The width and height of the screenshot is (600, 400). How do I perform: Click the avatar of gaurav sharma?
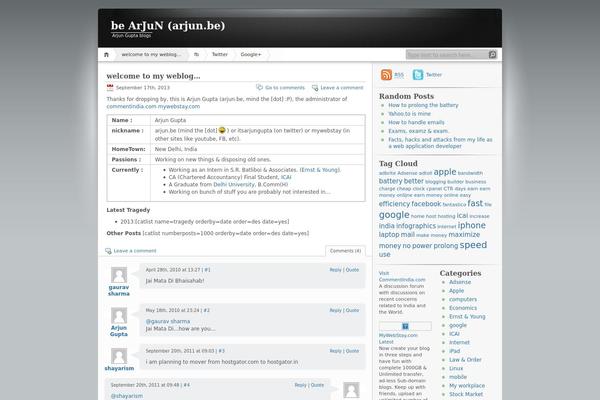(119, 275)
